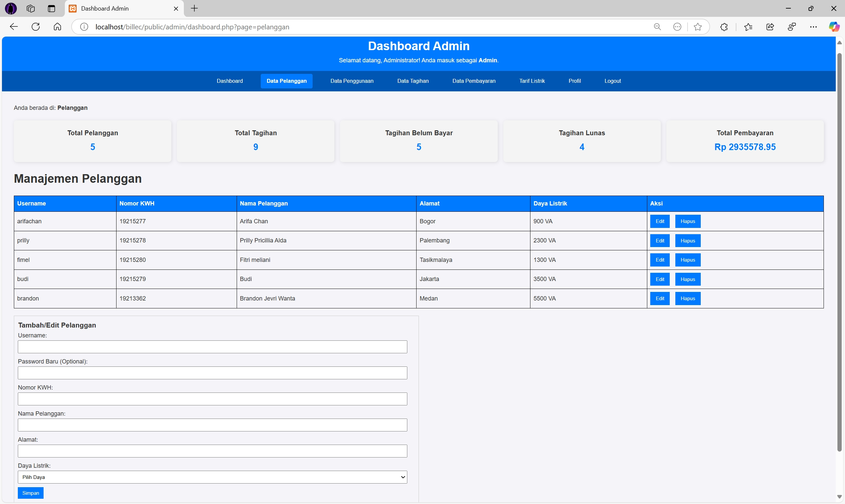Edit the prilly customer row
This screenshot has width=845, height=504.
click(x=659, y=241)
